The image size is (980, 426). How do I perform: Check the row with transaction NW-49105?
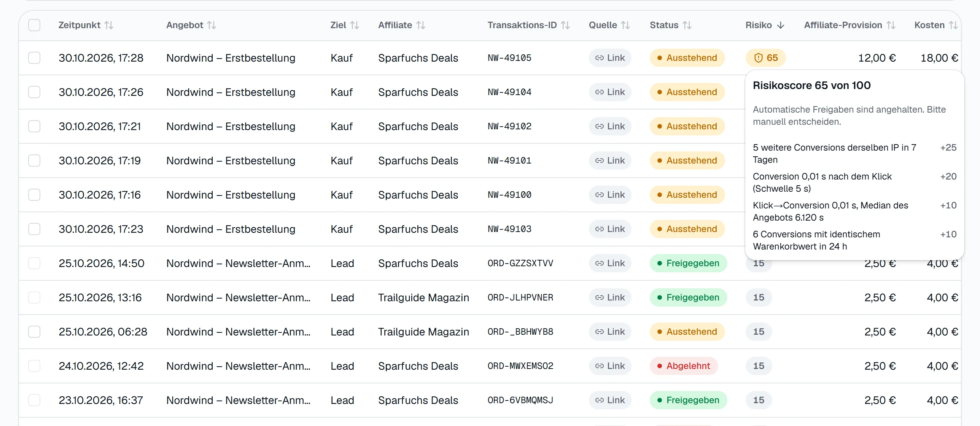point(34,58)
